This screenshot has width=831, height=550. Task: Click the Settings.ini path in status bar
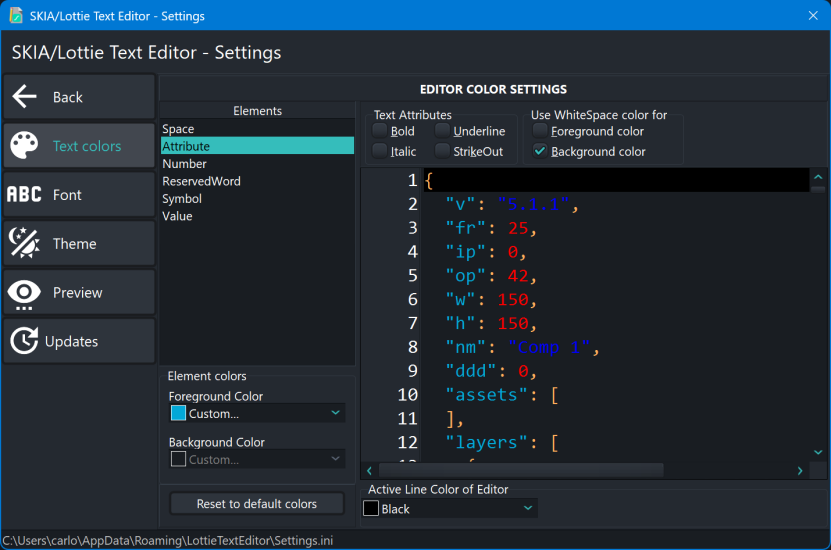[x=168, y=540]
